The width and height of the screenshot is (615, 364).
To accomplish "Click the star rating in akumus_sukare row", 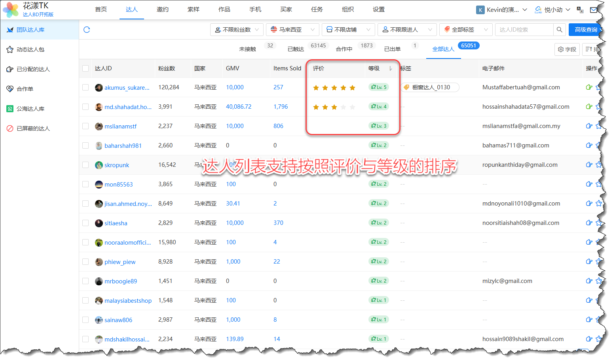I will (x=334, y=88).
